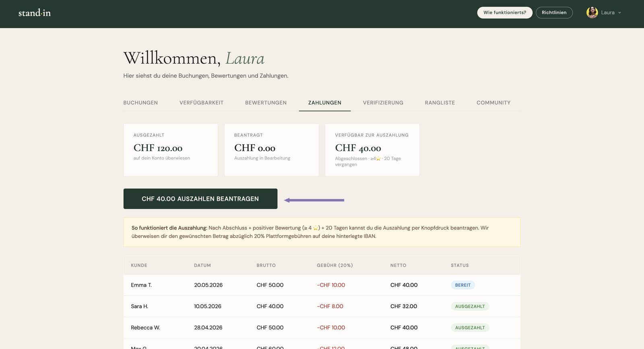Select customer name Sara H.
This screenshot has width=644, height=349.
(140, 306)
